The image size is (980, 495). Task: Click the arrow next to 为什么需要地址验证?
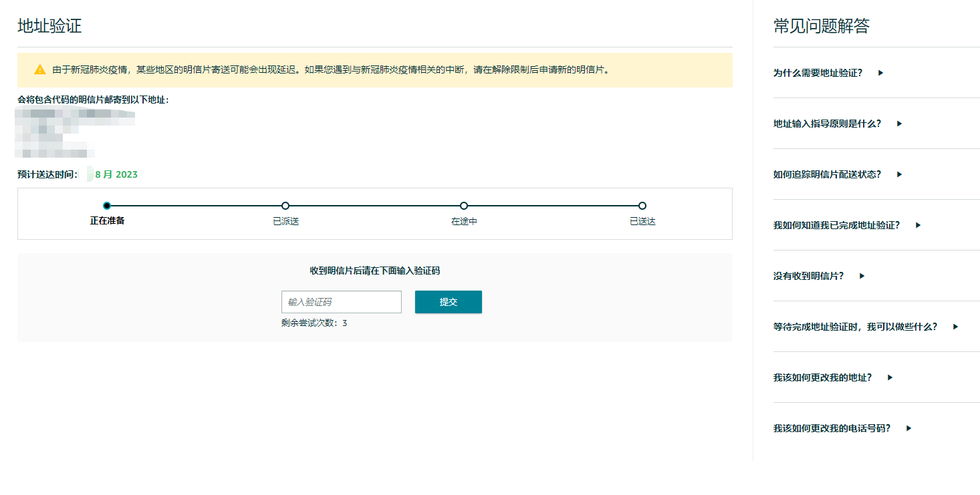click(x=880, y=73)
